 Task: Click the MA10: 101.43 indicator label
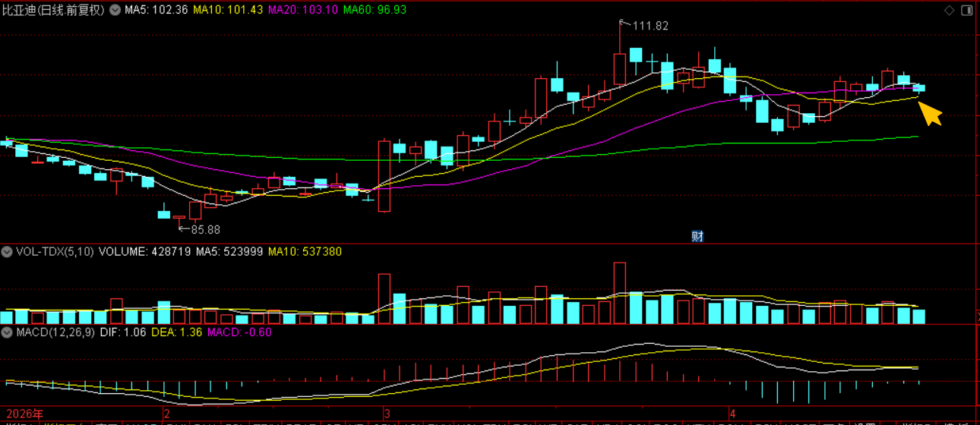click(228, 10)
